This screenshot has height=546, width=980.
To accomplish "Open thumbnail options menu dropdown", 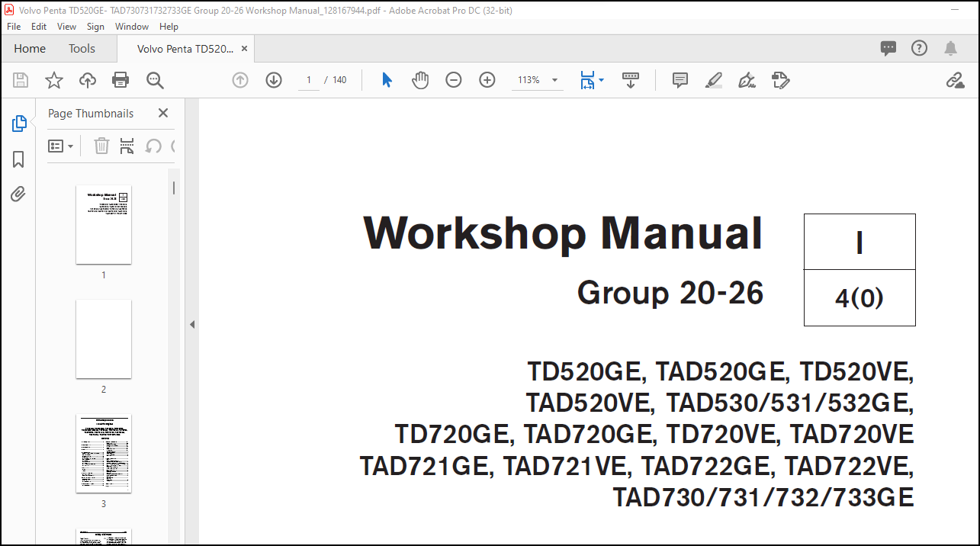I will (61, 146).
